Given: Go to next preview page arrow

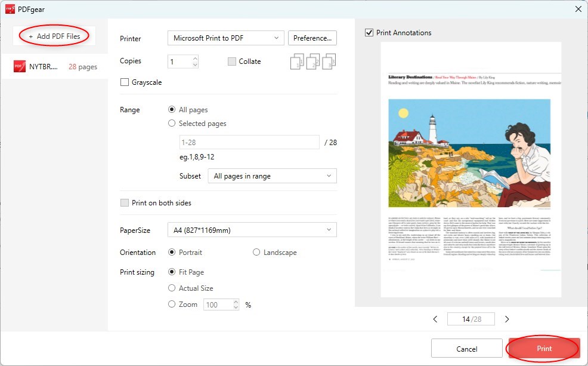Looking at the screenshot, I should (507, 319).
